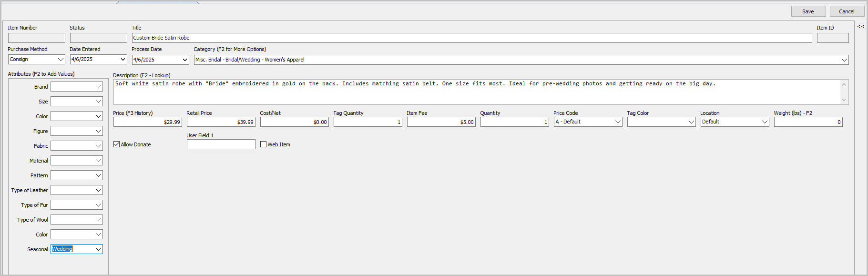Screen dimensions: 868x276
Task: Open the Process Date date picker
Action: coord(184,60)
